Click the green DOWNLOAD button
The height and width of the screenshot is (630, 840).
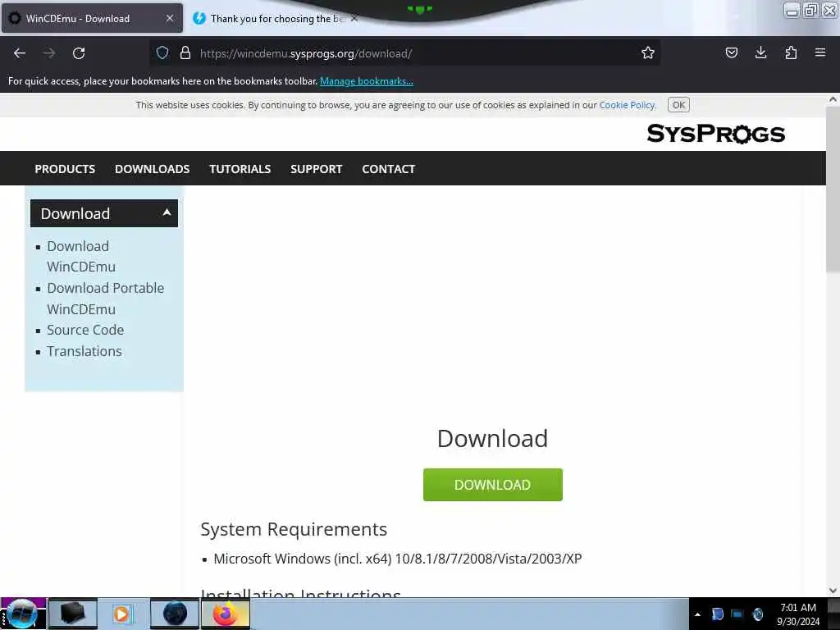coord(493,485)
